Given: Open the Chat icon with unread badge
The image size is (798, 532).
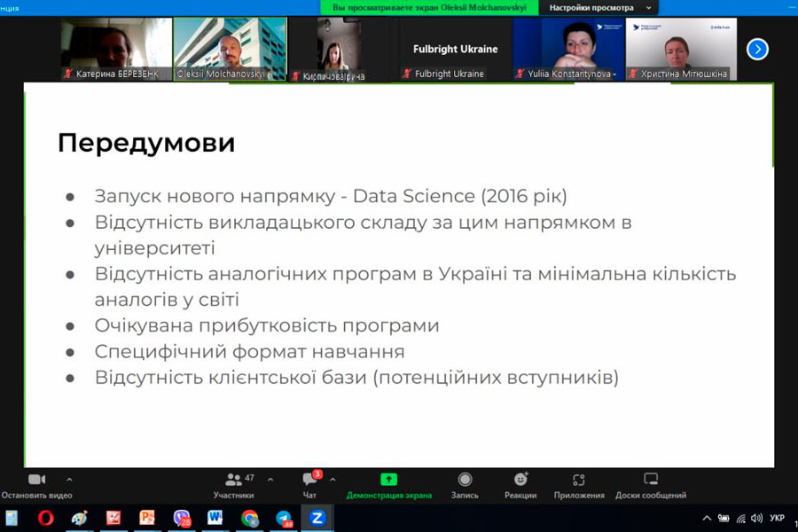Looking at the screenshot, I should tap(309, 479).
